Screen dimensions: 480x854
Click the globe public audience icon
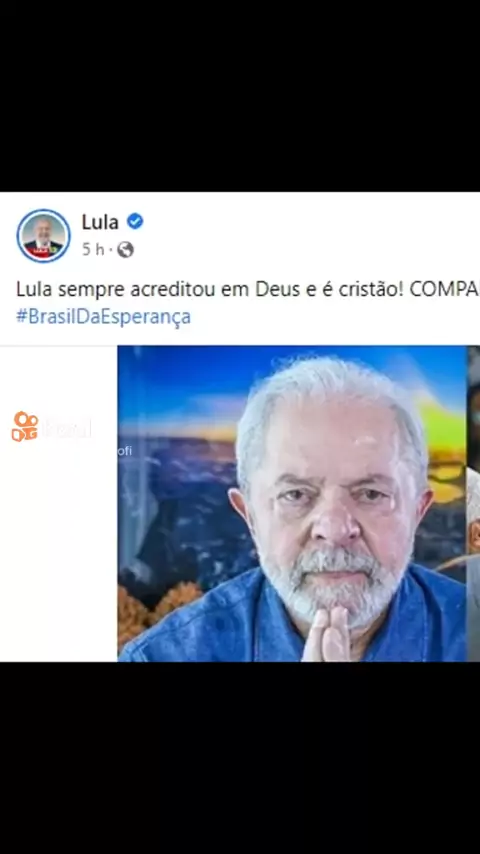(x=125, y=250)
